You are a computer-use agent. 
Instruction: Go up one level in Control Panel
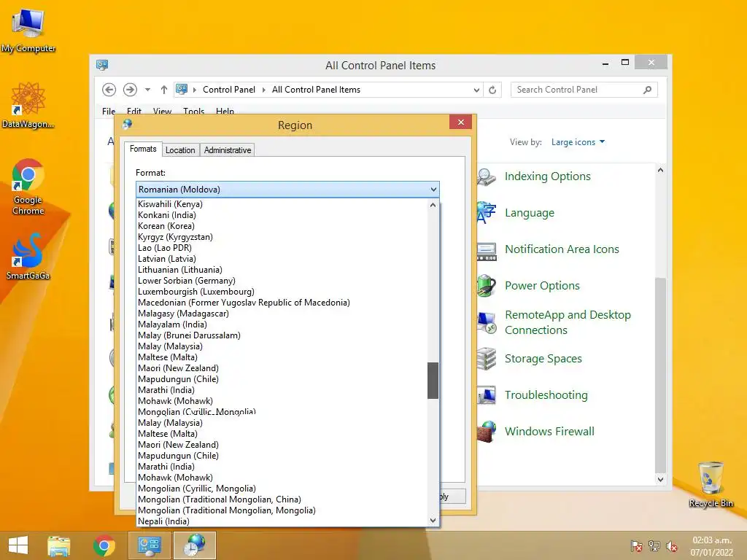pyautogui.click(x=164, y=90)
